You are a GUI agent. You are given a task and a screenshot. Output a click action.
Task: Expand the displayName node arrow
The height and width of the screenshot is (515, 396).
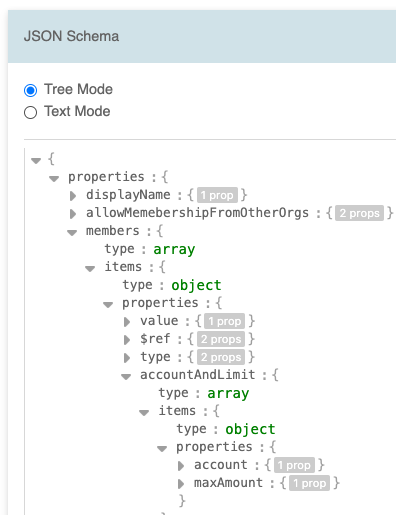click(73, 196)
